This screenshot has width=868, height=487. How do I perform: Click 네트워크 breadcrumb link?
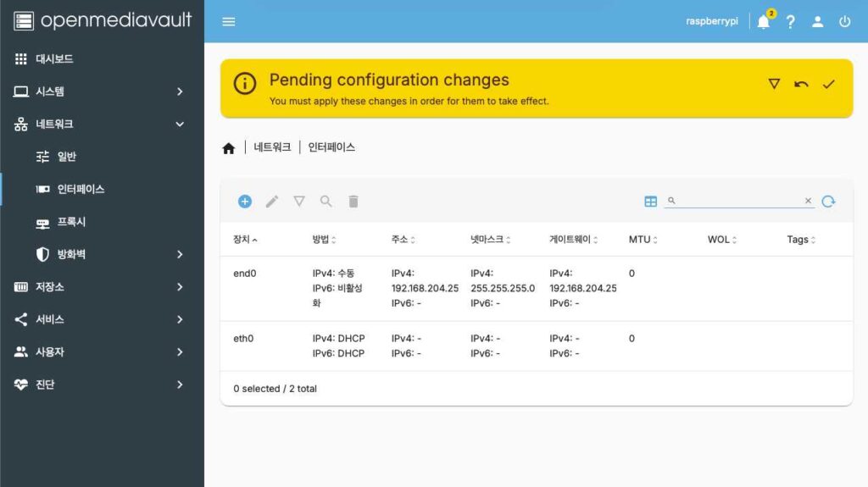click(x=272, y=147)
